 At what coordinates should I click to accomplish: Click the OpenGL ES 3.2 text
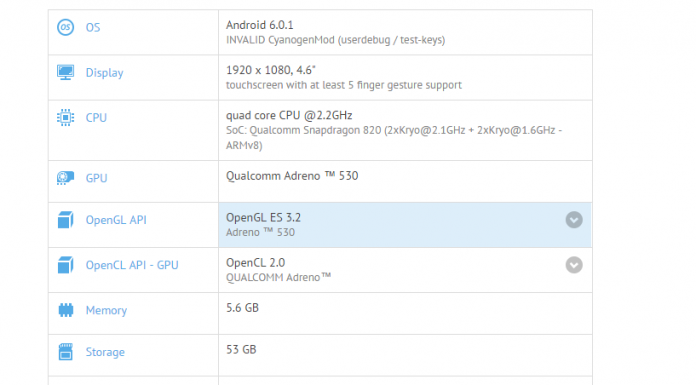(263, 218)
